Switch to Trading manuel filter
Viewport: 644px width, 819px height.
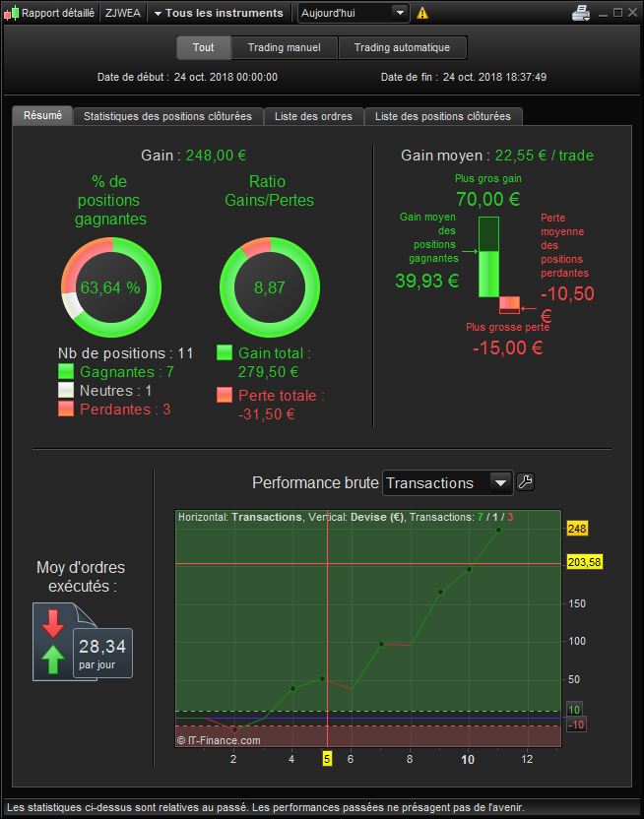click(285, 47)
